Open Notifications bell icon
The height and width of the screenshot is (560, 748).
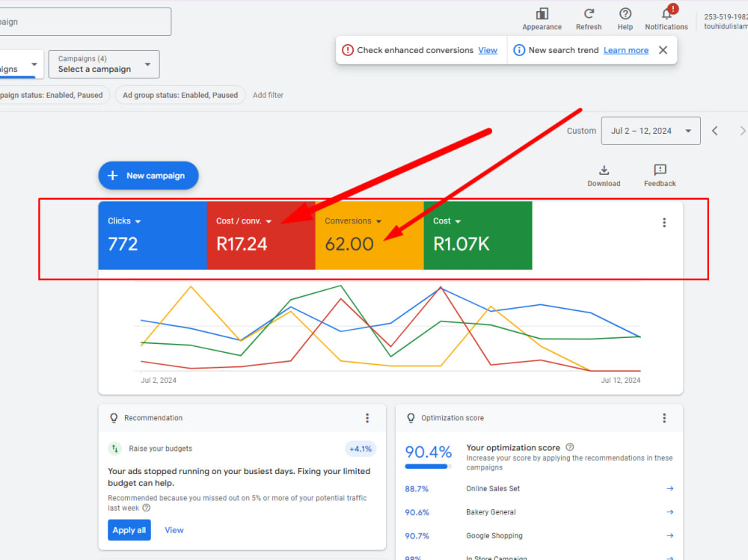pos(666,14)
